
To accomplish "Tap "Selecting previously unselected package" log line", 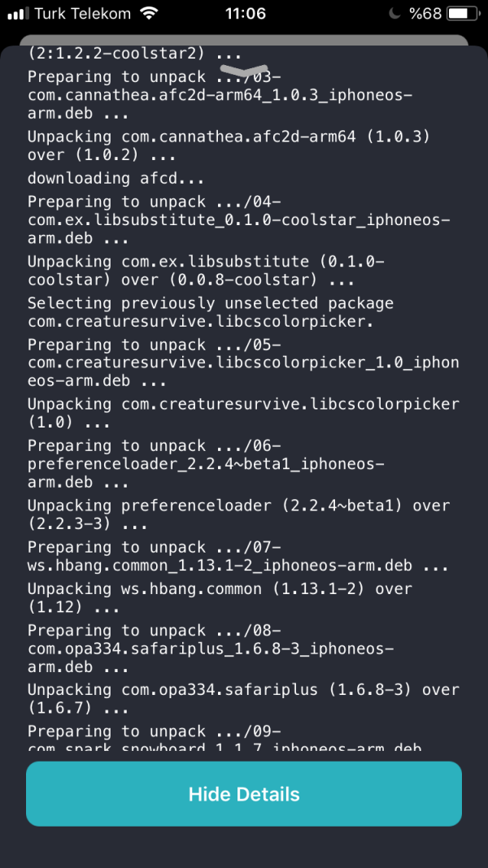I will 211,303.
